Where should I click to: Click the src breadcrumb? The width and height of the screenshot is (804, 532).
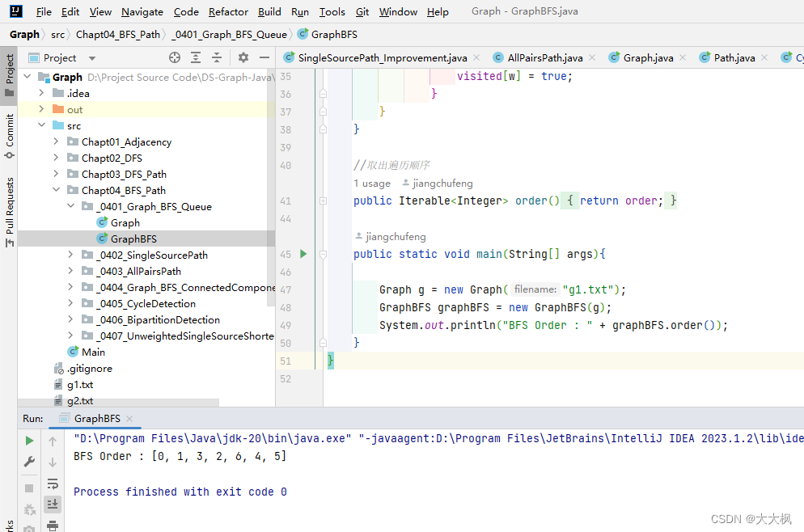57,34
